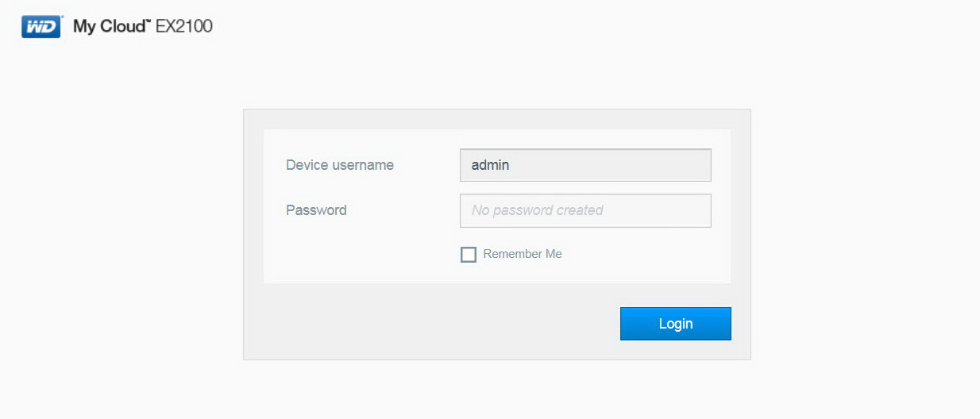The image size is (980, 419).
Task: Click the admin text in username box
Action: 490,165
